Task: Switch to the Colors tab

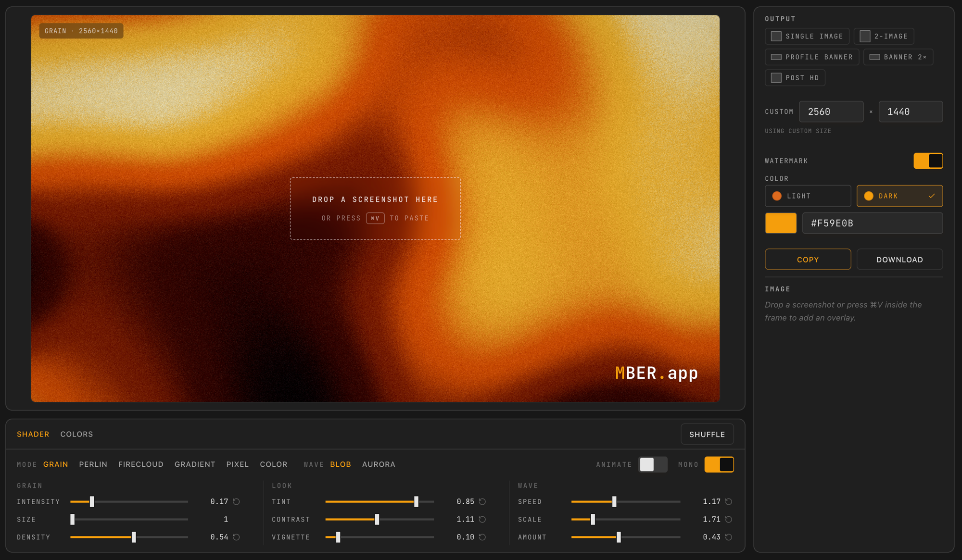Action: point(76,434)
